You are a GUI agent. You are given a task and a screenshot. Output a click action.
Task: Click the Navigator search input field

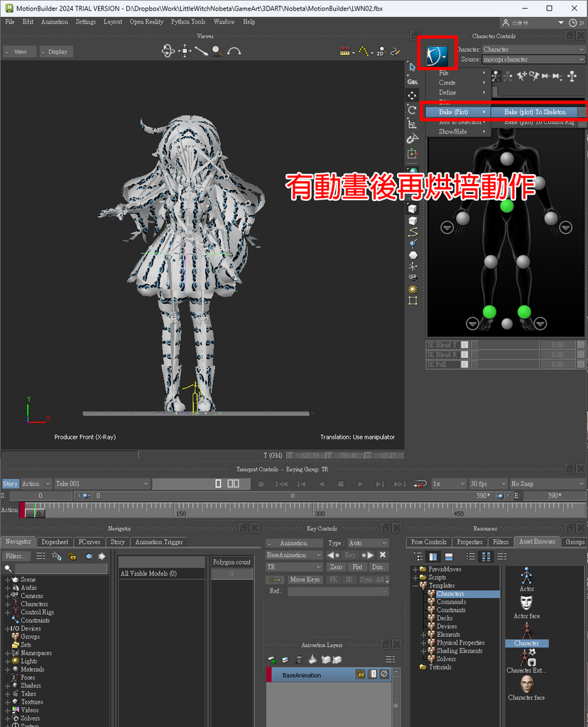coord(61,569)
